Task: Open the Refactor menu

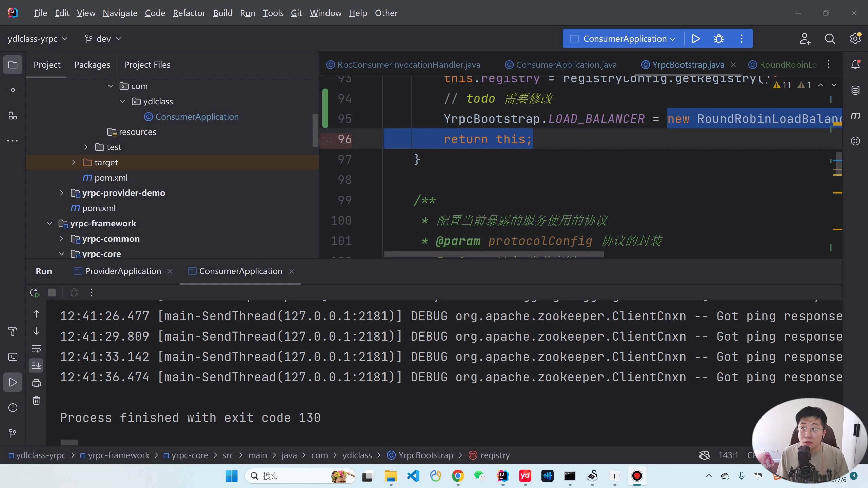Action: pos(189,13)
